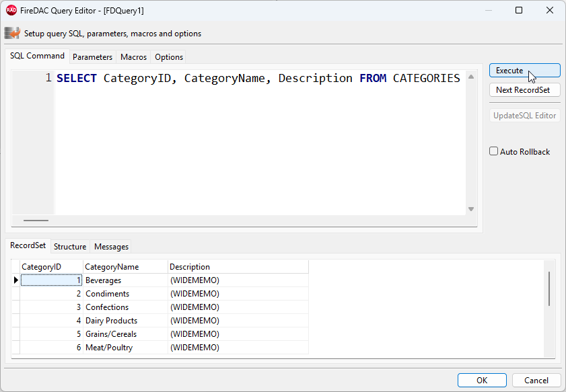This screenshot has width=566, height=392.
Task: Click the SQL editor scroll up arrow
Action: pyautogui.click(x=471, y=77)
